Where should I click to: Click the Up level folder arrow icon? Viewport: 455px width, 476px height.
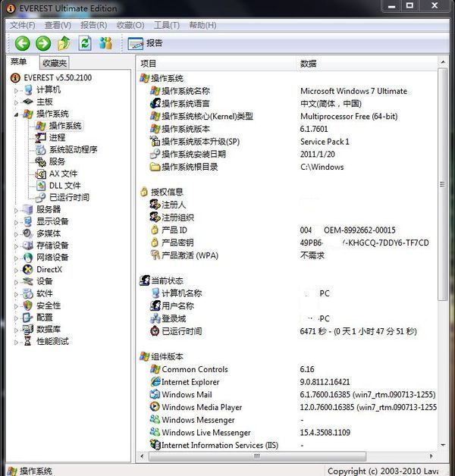click(x=64, y=43)
